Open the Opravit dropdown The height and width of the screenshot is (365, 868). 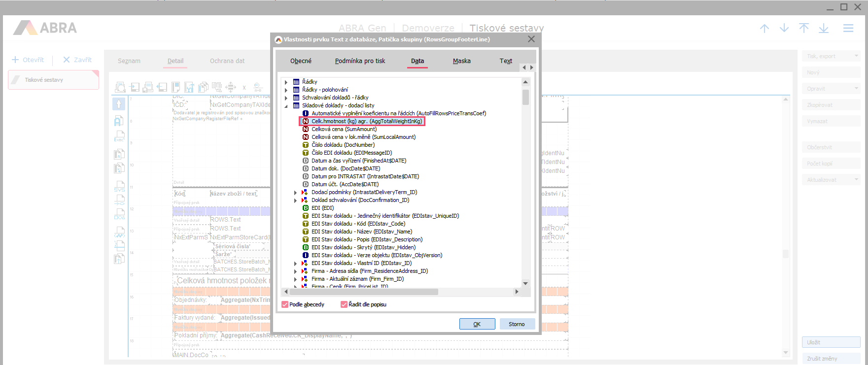tap(831, 89)
